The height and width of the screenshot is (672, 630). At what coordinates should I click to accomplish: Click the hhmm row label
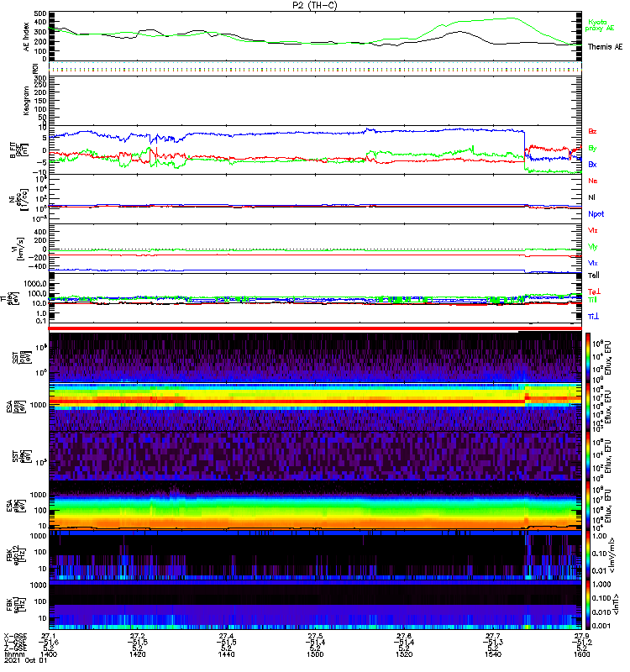[x=14, y=654]
